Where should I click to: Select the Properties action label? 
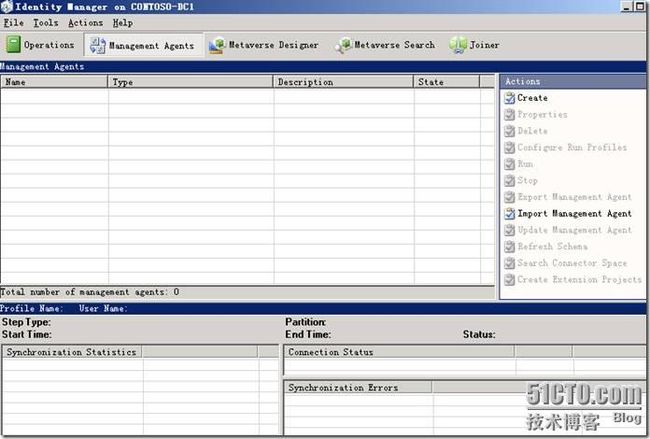point(542,114)
